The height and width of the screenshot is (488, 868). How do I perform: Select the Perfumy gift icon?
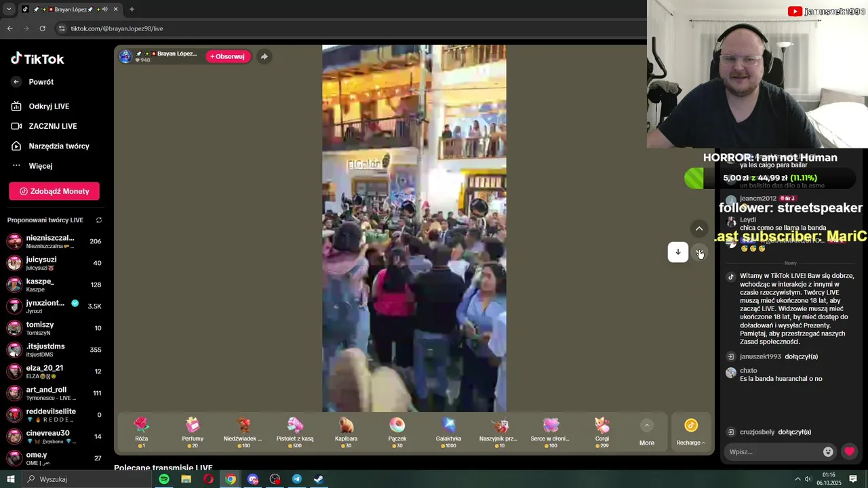[x=193, y=432]
